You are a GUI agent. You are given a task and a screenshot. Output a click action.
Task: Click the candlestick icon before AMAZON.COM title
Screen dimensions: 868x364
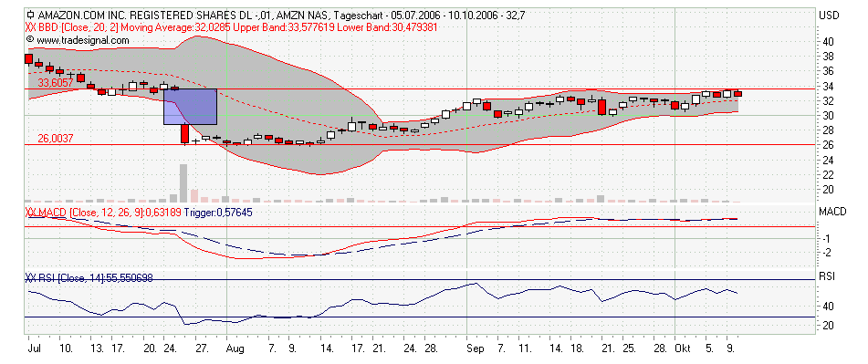point(29,16)
